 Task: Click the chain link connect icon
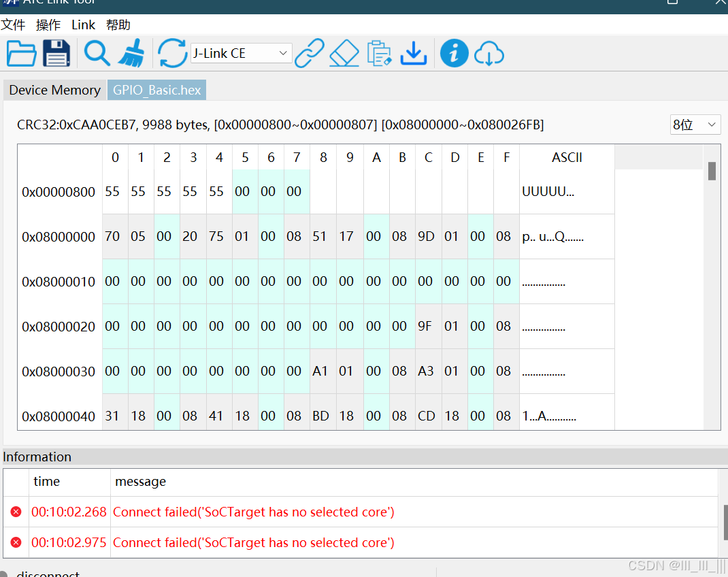coord(309,53)
